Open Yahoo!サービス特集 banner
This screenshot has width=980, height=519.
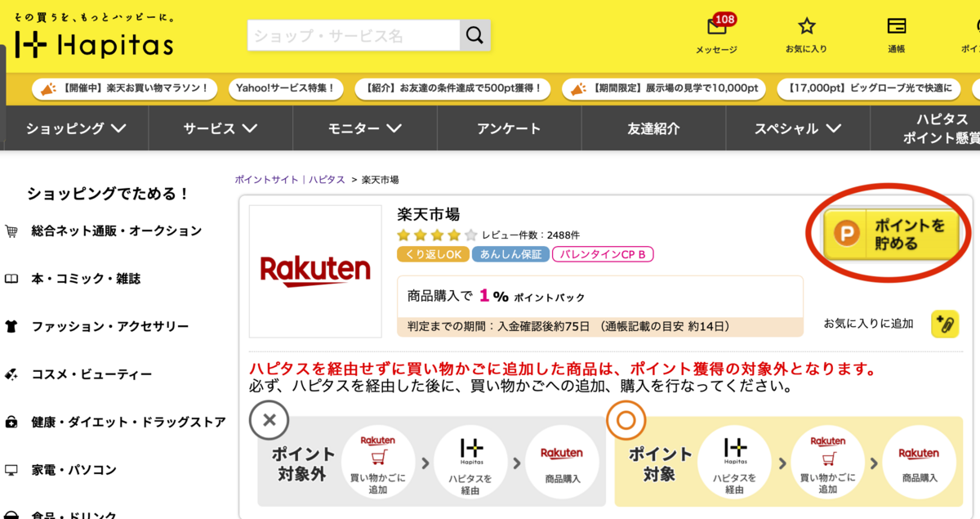(x=286, y=87)
